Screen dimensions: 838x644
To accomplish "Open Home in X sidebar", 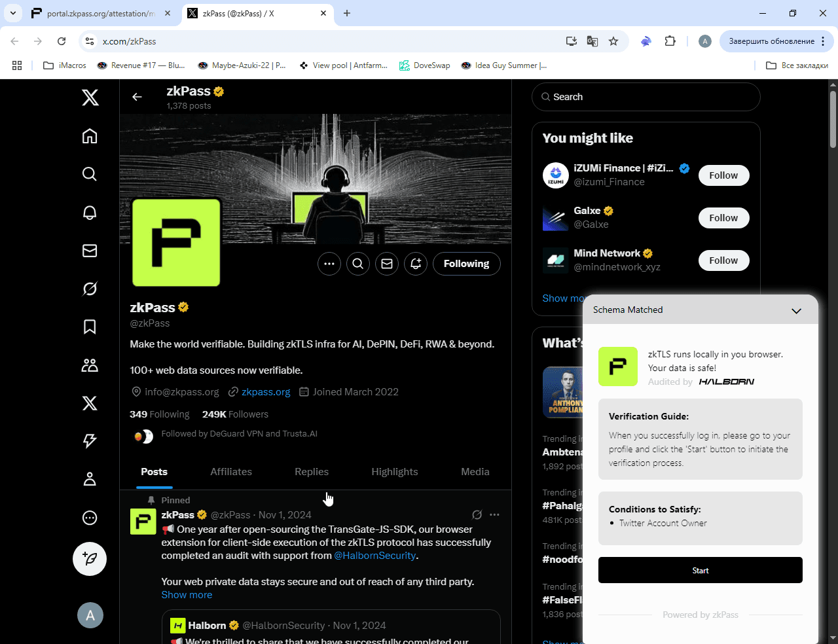I will coord(90,135).
